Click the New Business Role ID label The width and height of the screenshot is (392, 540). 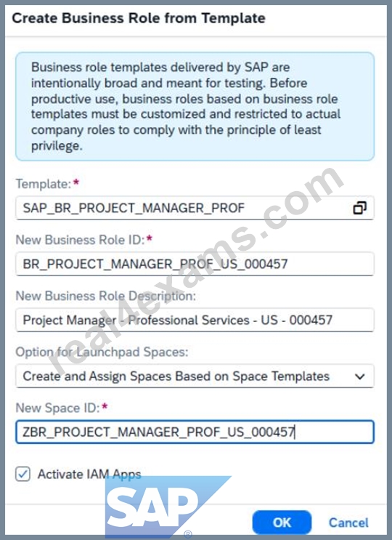(81, 240)
